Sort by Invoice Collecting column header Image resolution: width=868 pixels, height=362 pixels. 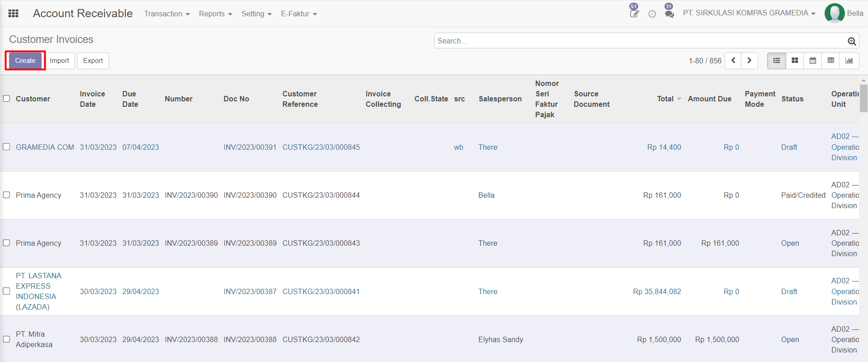tap(383, 99)
